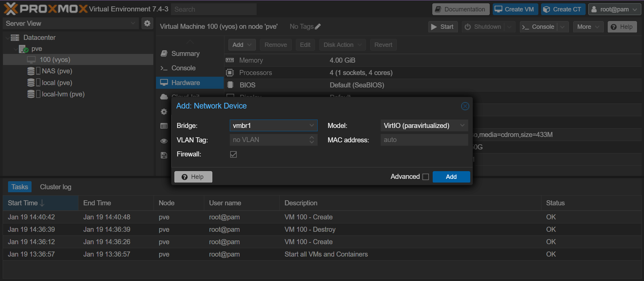Open the Bridge vmbr1 dropdown
This screenshot has height=281, width=644.
(x=312, y=126)
